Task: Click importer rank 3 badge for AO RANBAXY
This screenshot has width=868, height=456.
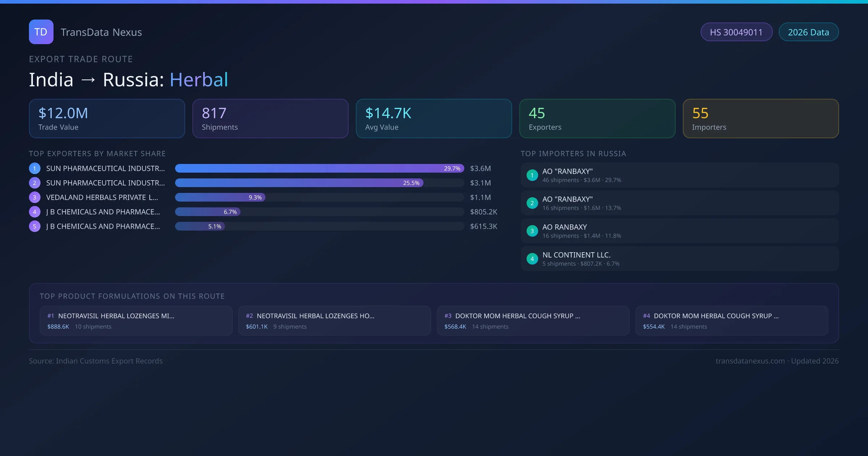Action: pyautogui.click(x=532, y=231)
